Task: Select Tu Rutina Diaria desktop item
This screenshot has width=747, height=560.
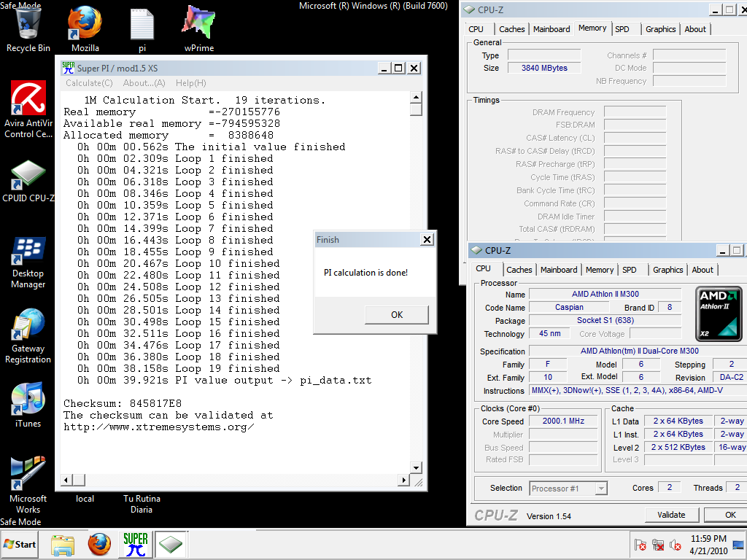Action: [x=142, y=504]
